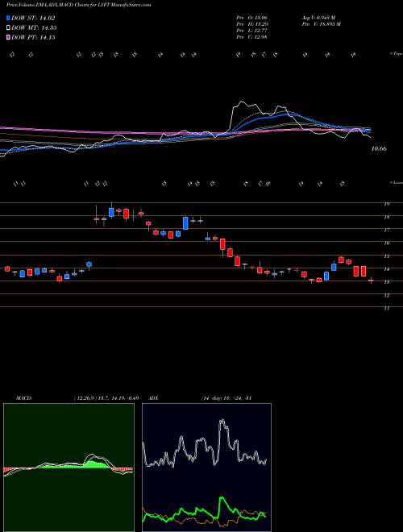Click the chart title mentioning LYFT MunafaSutra.com

pos(79,5)
